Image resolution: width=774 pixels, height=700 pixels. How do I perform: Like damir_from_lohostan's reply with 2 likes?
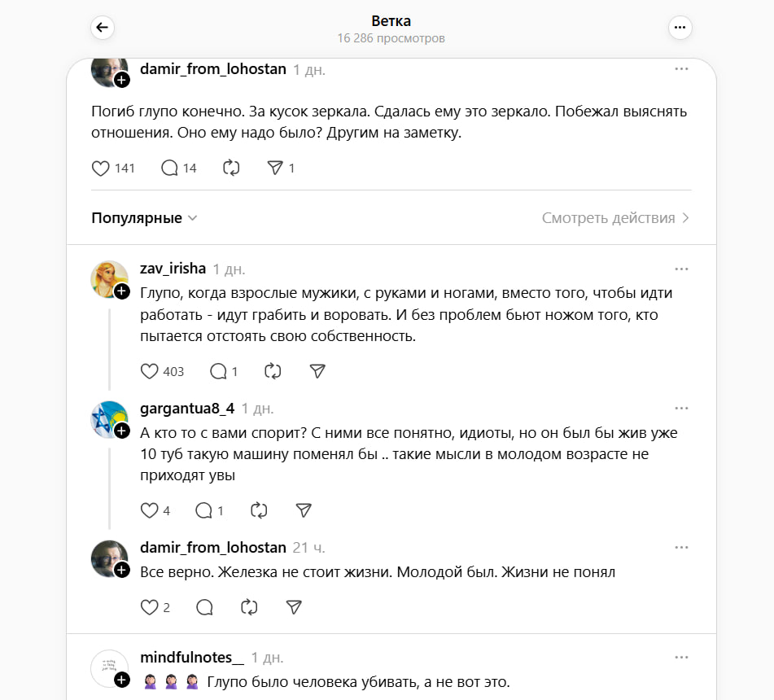coord(149,607)
